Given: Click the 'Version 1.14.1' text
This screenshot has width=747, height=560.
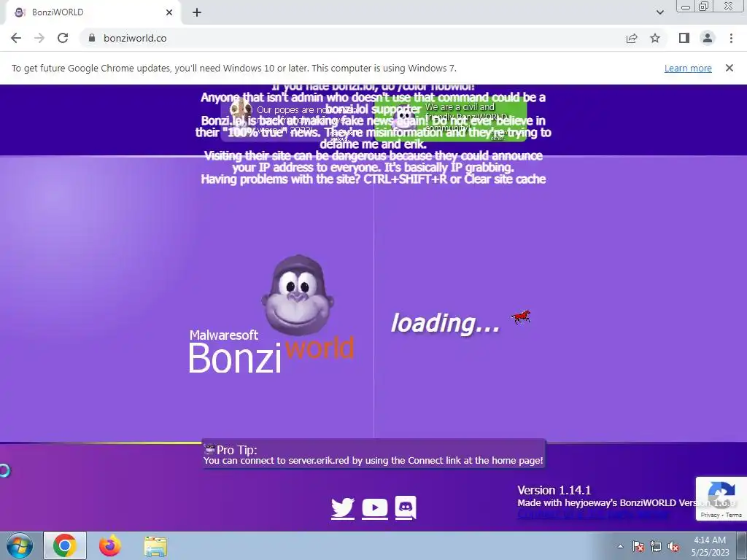Looking at the screenshot, I should point(554,490).
